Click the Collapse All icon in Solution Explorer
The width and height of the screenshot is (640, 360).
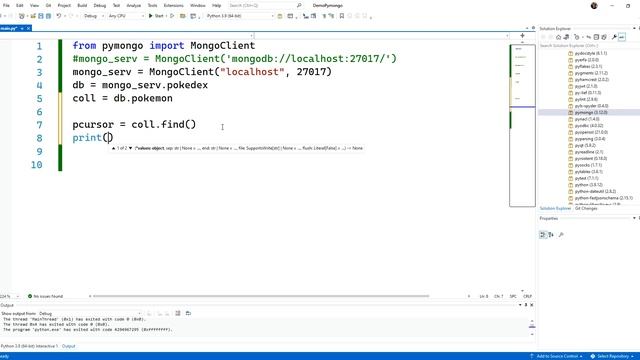pos(596,37)
